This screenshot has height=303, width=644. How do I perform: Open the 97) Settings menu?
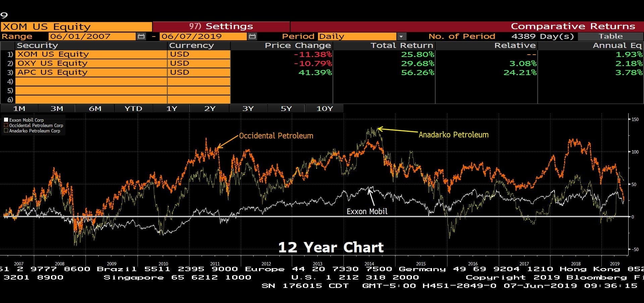pos(221,26)
